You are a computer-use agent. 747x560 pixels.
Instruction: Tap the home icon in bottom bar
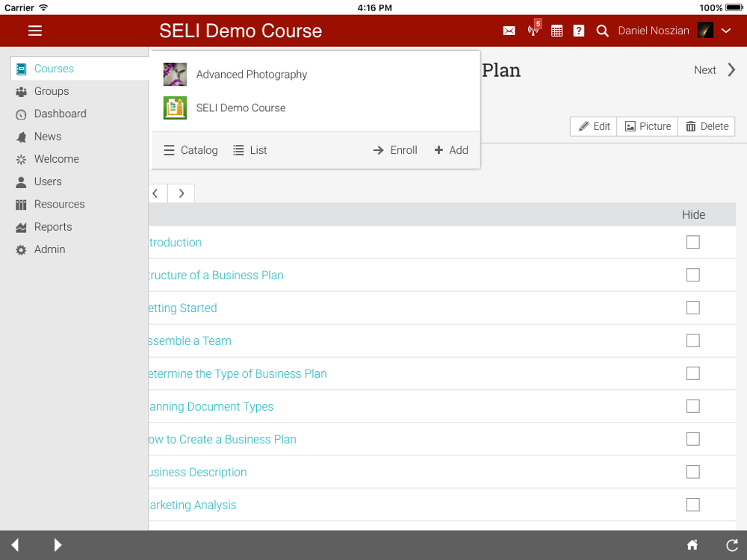[692, 545]
